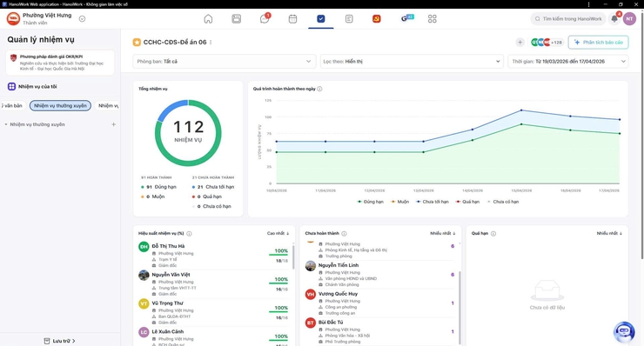Click the +128 member avatars group

tap(547, 43)
